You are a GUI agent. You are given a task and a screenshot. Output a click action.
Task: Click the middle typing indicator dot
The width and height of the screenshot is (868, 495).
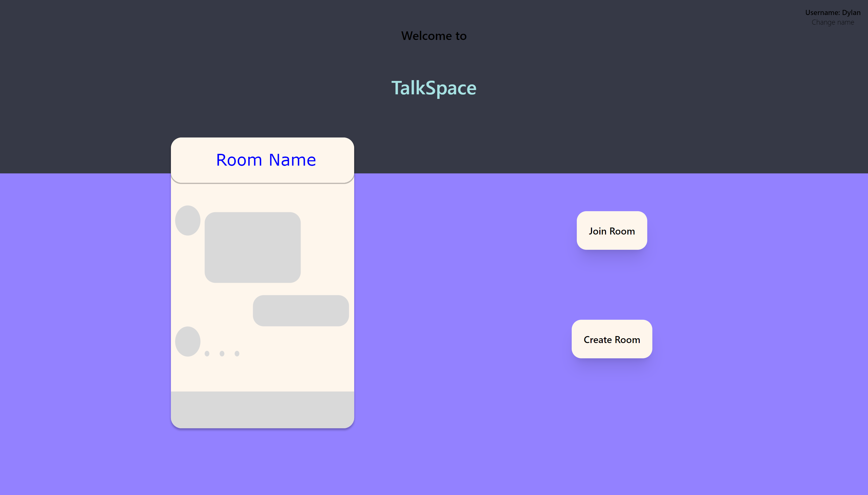click(x=222, y=353)
